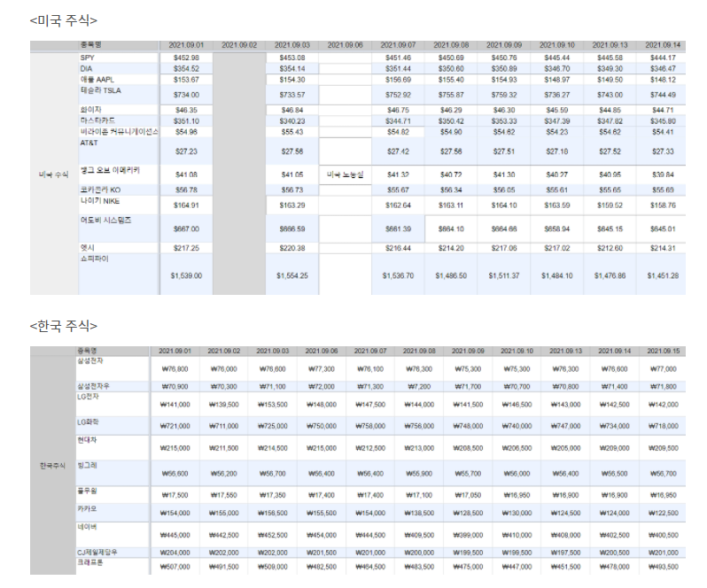Click Verizon price $54.98
707x588 pixels.
pos(186,132)
